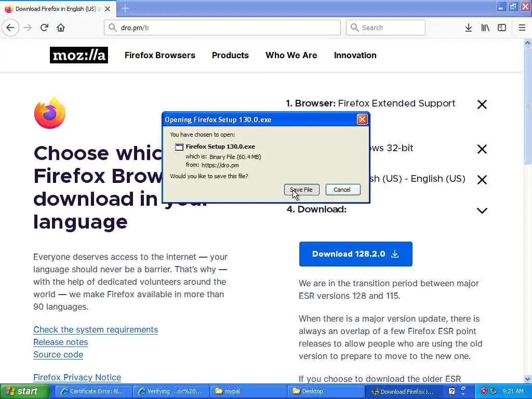Viewport: 532px width, 399px height.
Task: Open the Library bookshelf icon
Action: coord(485,28)
